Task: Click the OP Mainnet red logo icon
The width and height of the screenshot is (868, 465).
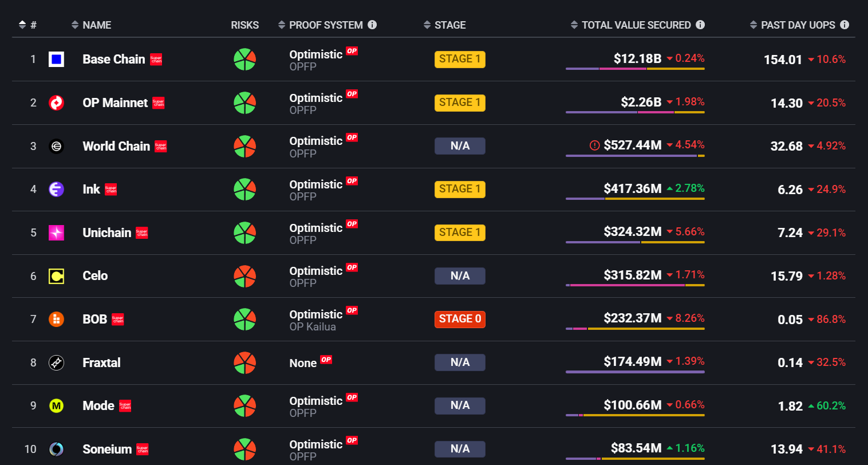Action: (x=56, y=103)
